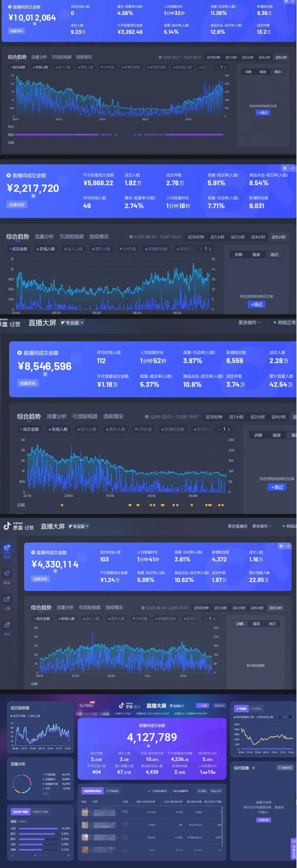Toggle 成交订单数 legend in 成交趋势图

(18, 716)
